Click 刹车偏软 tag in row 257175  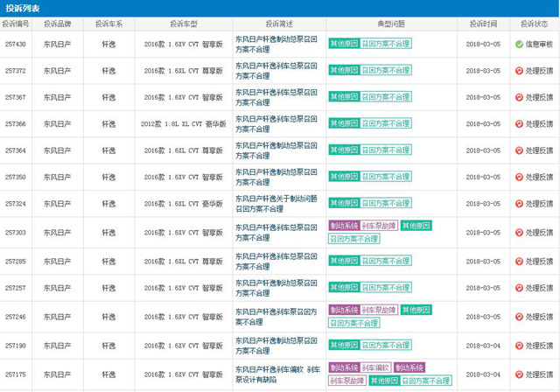tap(375, 367)
